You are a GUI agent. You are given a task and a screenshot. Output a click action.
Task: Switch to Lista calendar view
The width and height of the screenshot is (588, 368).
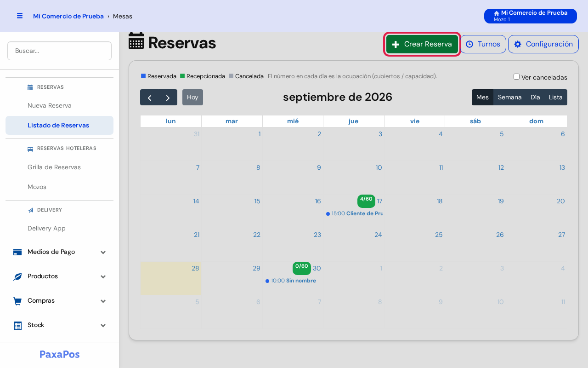click(x=556, y=98)
